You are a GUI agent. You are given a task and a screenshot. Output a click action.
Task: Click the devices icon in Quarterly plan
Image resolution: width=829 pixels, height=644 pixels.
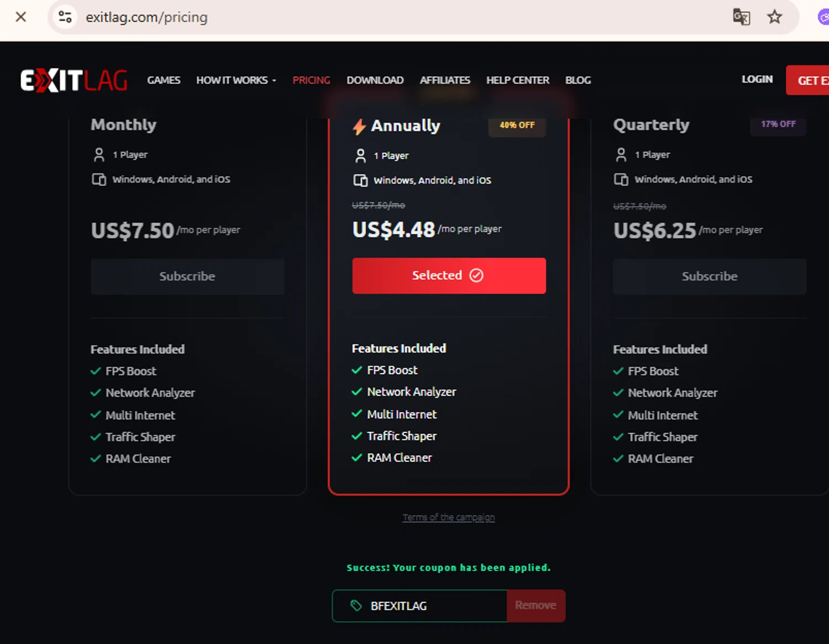621,179
